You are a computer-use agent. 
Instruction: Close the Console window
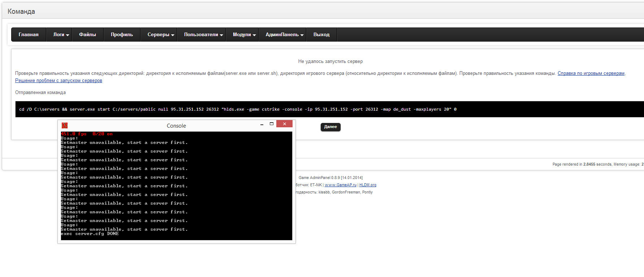click(x=284, y=124)
